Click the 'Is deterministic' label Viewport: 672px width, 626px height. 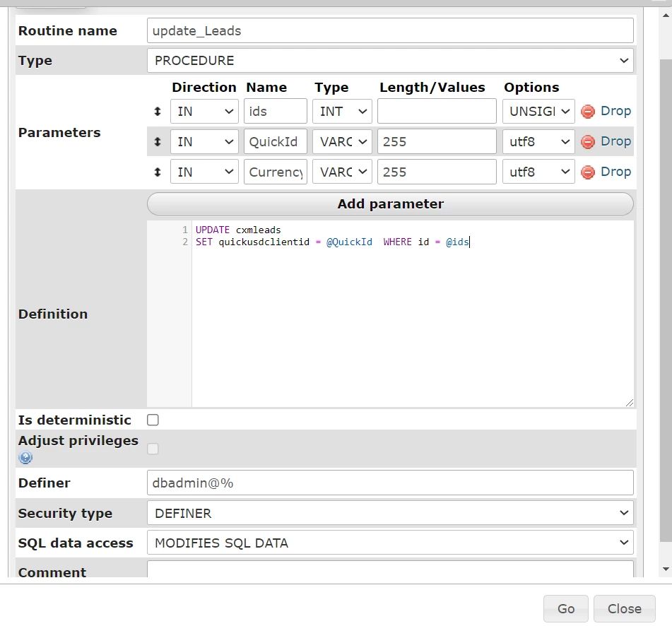tap(75, 420)
